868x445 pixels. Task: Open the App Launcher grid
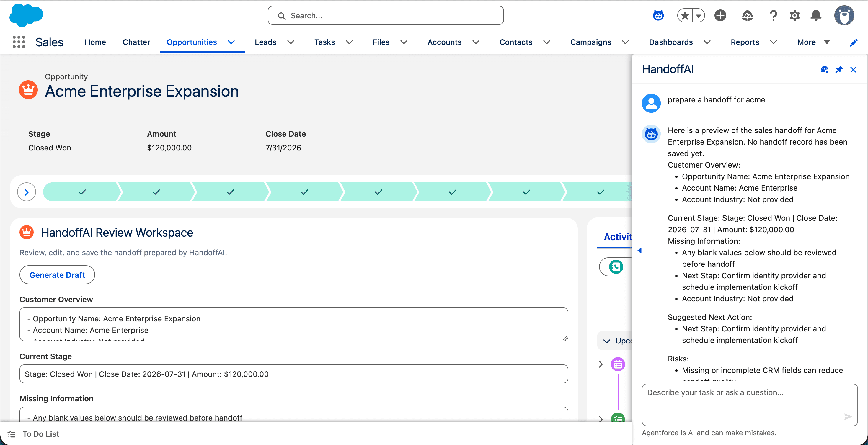click(x=19, y=42)
